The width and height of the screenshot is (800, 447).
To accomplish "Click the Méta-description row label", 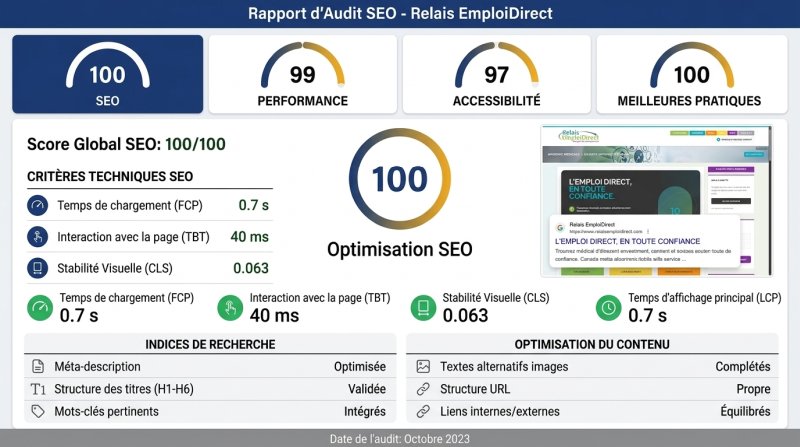I will [97, 366].
